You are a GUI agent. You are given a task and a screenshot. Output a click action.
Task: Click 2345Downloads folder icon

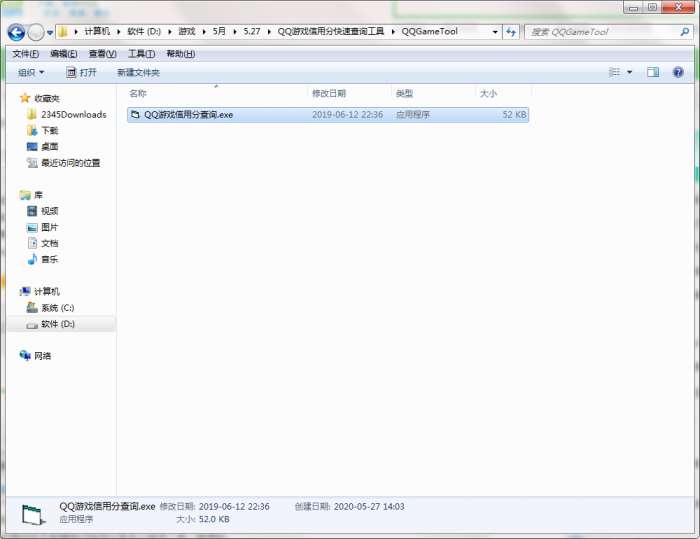(32, 115)
